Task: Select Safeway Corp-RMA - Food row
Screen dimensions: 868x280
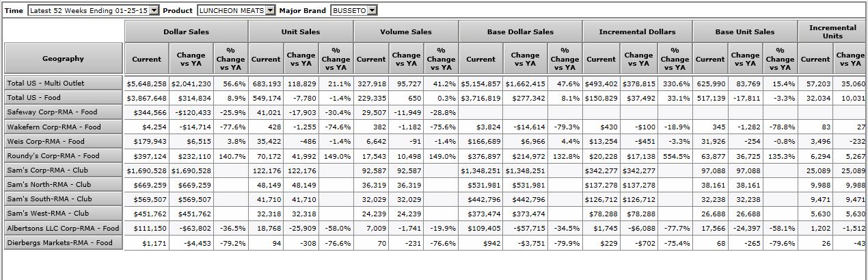Action: click(x=63, y=112)
